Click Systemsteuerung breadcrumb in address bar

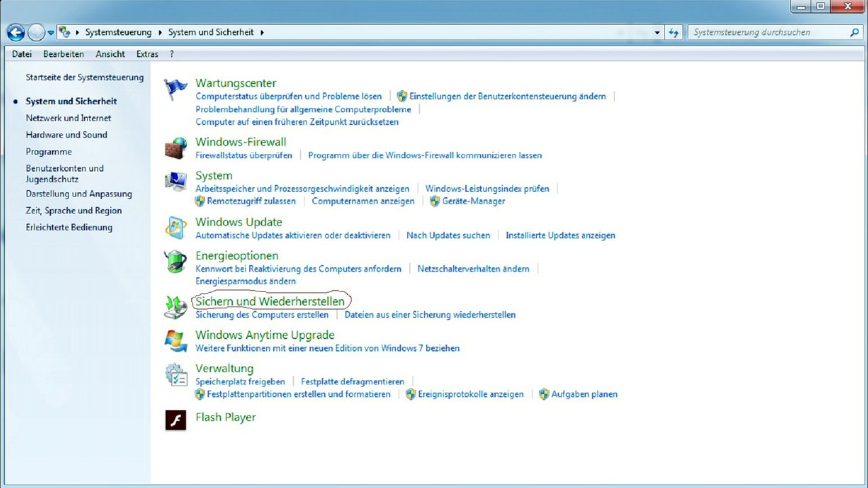(118, 32)
